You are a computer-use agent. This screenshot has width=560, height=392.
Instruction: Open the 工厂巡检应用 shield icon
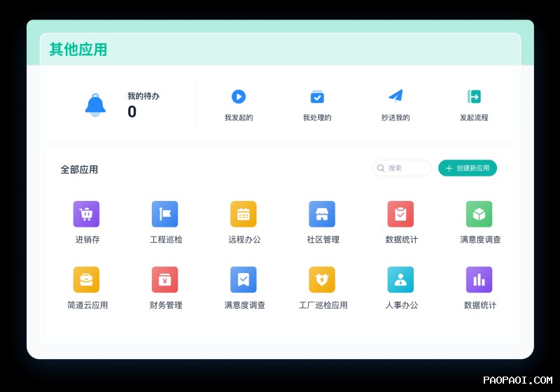(322, 279)
